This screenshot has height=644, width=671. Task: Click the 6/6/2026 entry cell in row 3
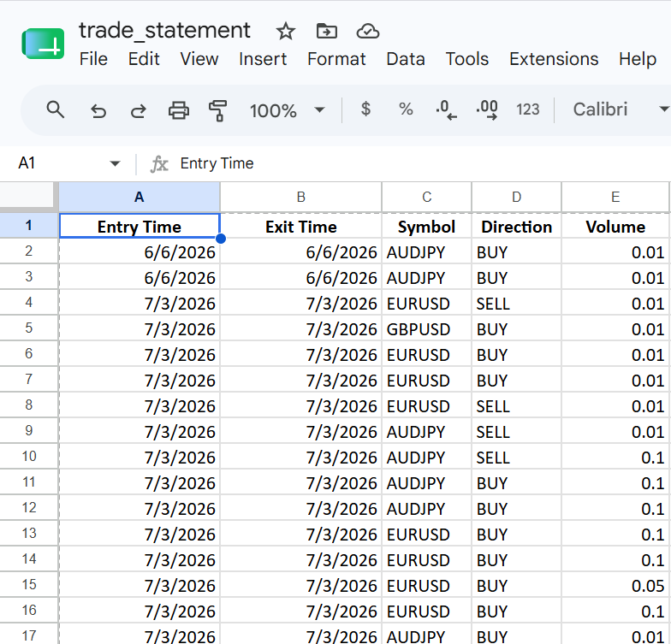click(x=140, y=277)
